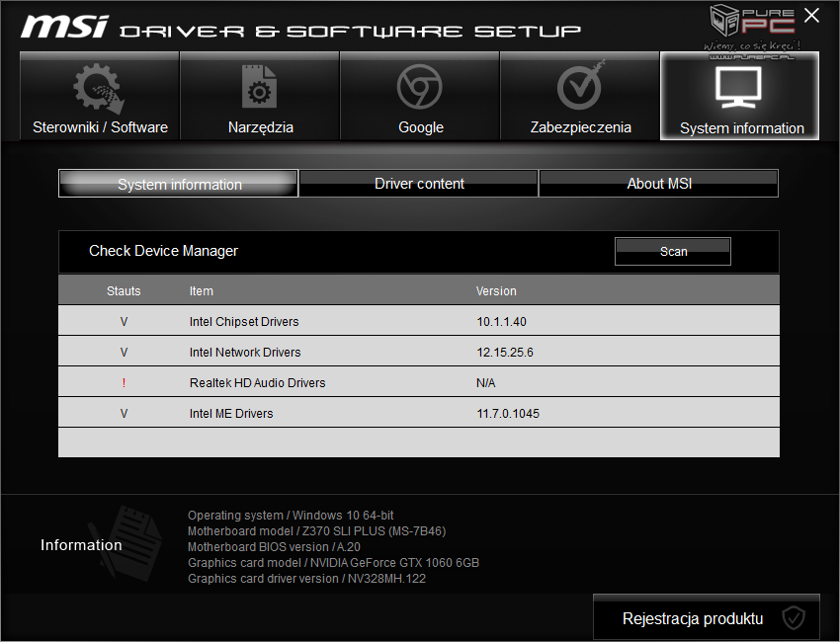The height and width of the screenshot is (642, 840).
Task: Open the Sterowniki / Software gear icon
Action: pos(99,88)
